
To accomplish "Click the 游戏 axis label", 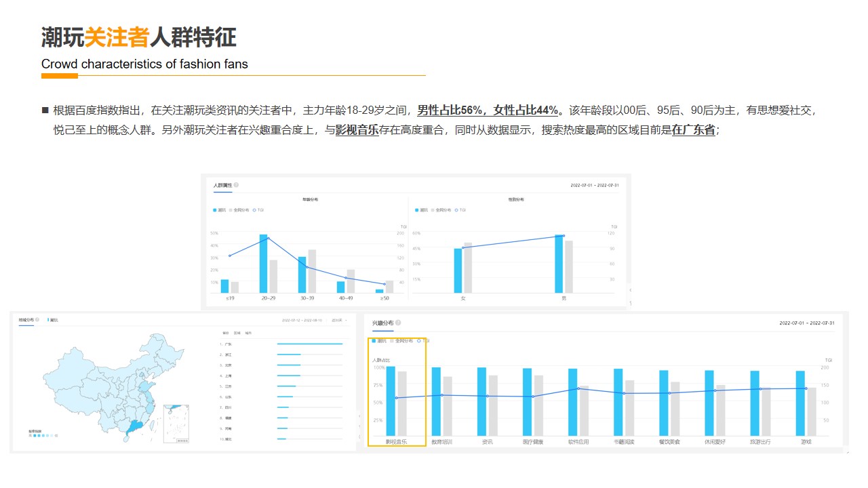I will coord(806,442).
